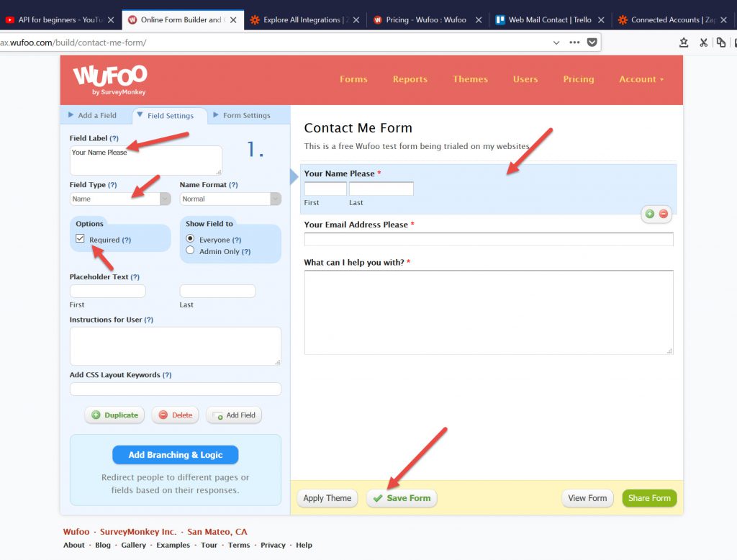Click the bookmark star icon in browser toolbar

[684, 42]
